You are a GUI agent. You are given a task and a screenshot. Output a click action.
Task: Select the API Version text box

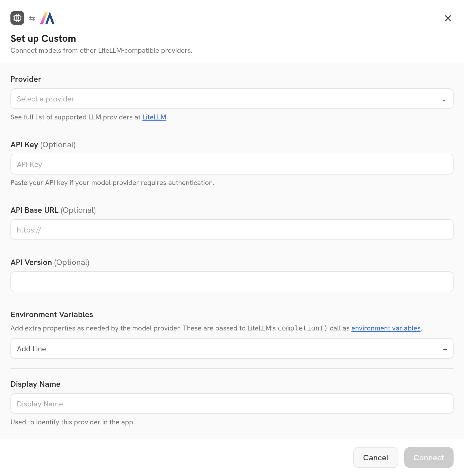click(232, 282)
